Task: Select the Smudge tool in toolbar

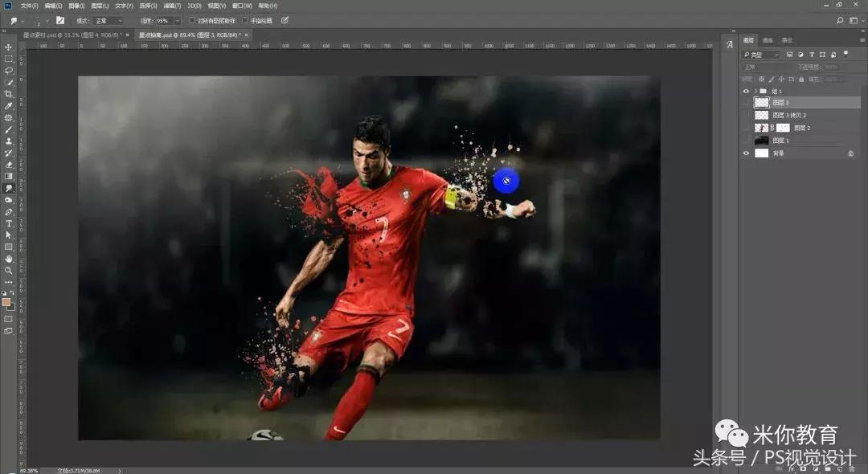Action: coord(8,189)
